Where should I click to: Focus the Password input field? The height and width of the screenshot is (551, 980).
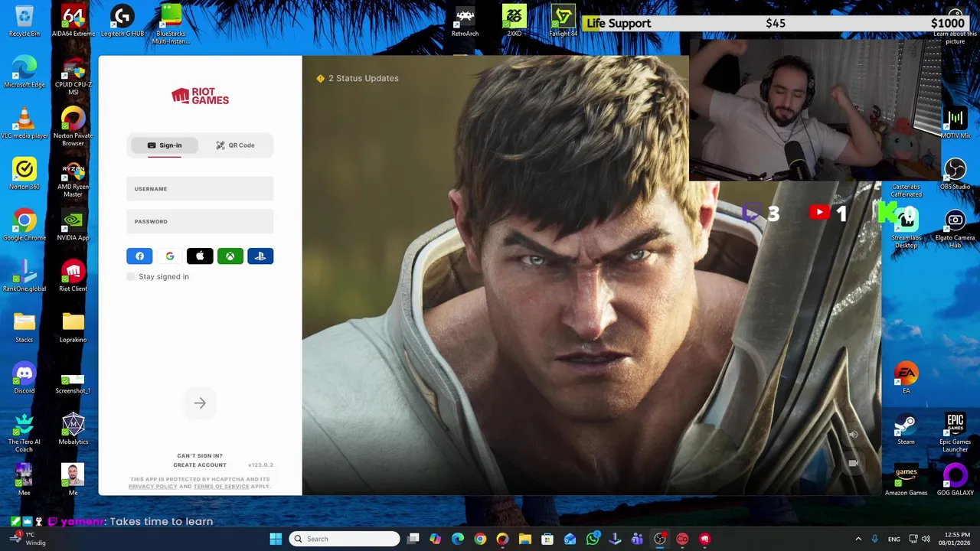pyautogui.click(x=200, y=222)
